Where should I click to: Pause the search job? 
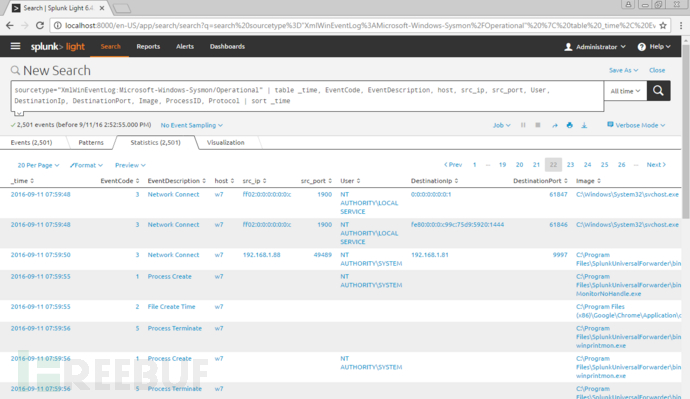tap(523, 125)
